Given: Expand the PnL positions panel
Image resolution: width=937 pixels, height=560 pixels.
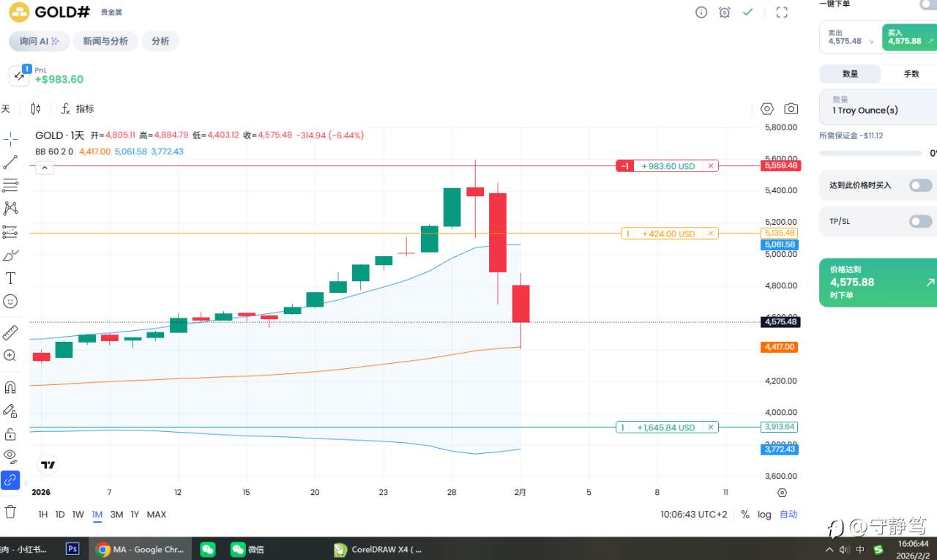Looking at the screenshot, I should (x=19, y=75).
